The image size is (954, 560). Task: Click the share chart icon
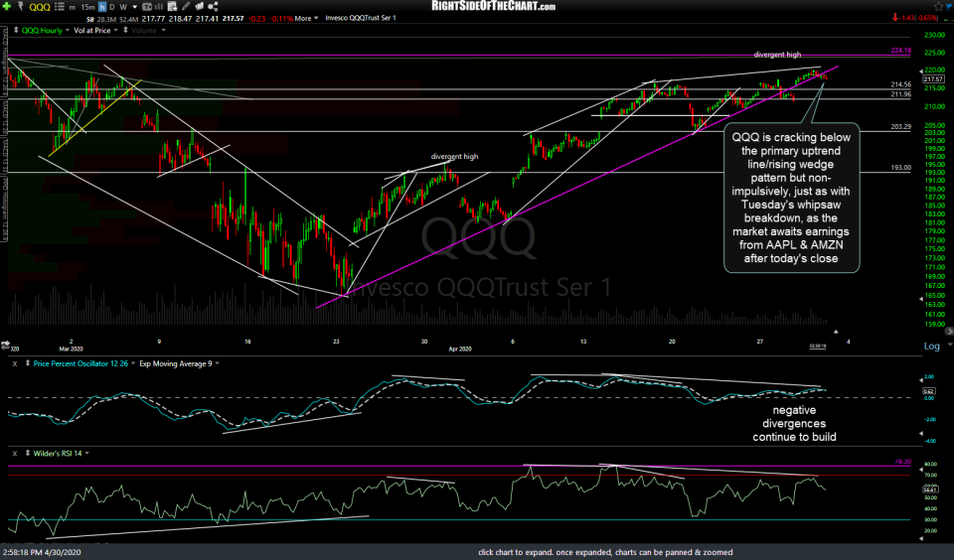[213, 7]
